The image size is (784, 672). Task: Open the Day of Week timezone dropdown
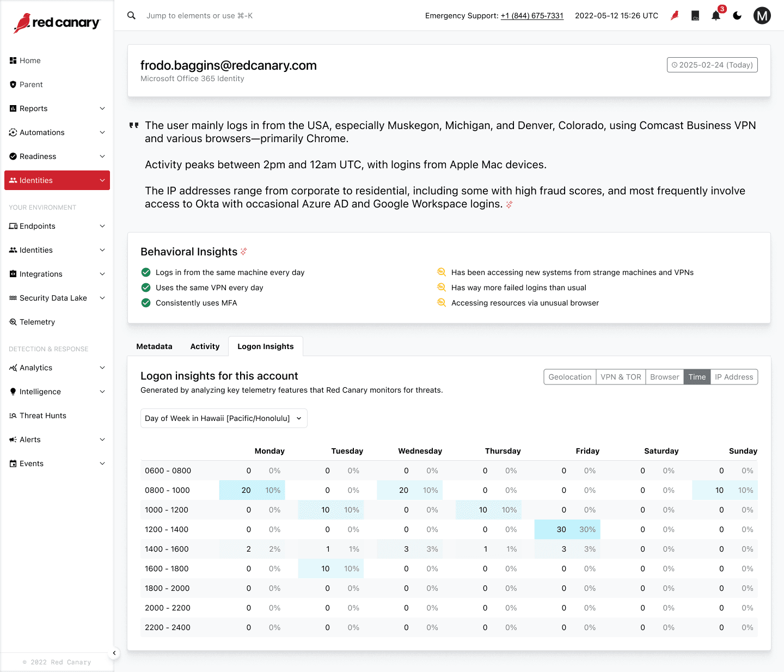pyautogui.click(x=224, y=418)
